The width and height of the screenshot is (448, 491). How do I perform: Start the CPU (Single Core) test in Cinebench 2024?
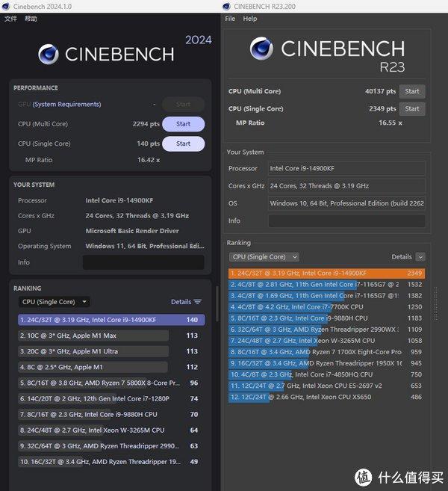click(184, 143)
